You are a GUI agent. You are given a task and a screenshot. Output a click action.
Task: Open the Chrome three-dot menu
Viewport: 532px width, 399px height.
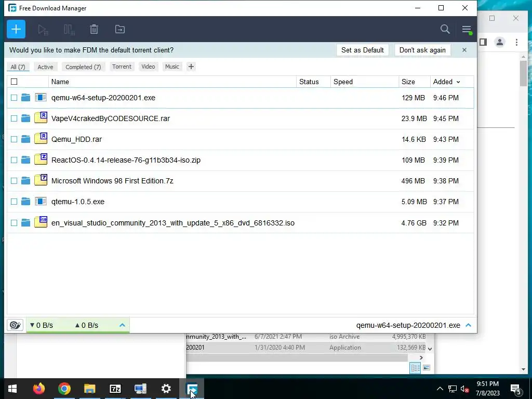point(516,42)
